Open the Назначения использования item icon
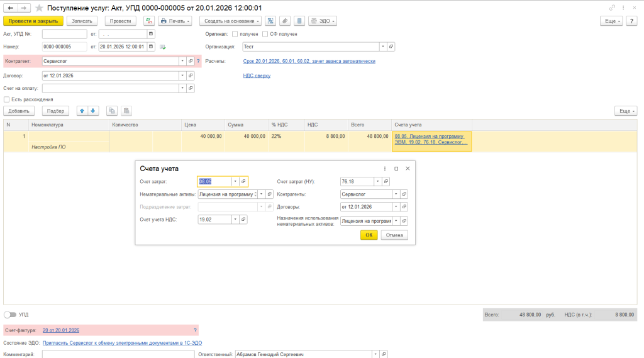644x358 pixels. [x=404, y=221]
